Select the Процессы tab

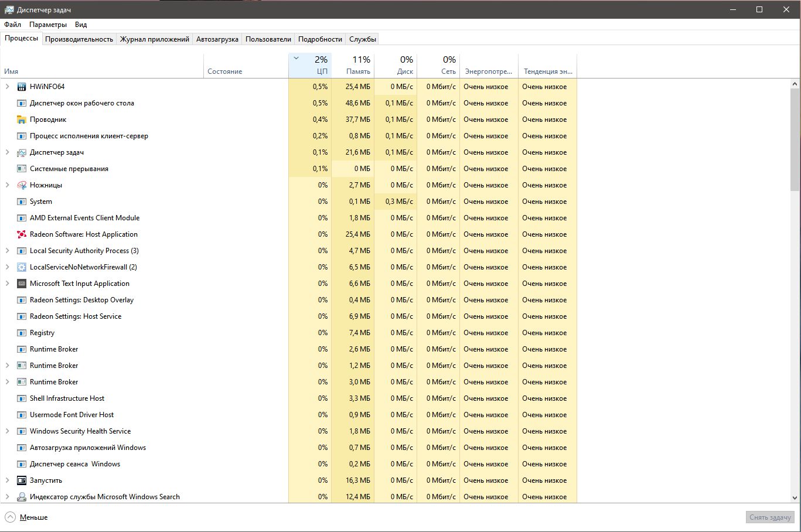(x=22, y=38)
